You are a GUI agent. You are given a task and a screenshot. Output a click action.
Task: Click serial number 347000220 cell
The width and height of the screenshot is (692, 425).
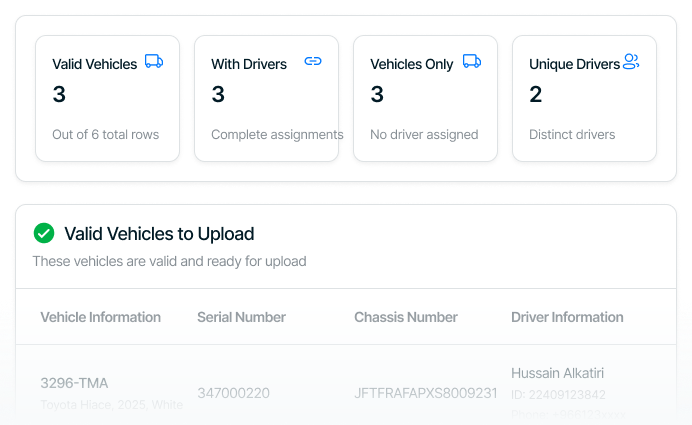[x=233, y=393]
